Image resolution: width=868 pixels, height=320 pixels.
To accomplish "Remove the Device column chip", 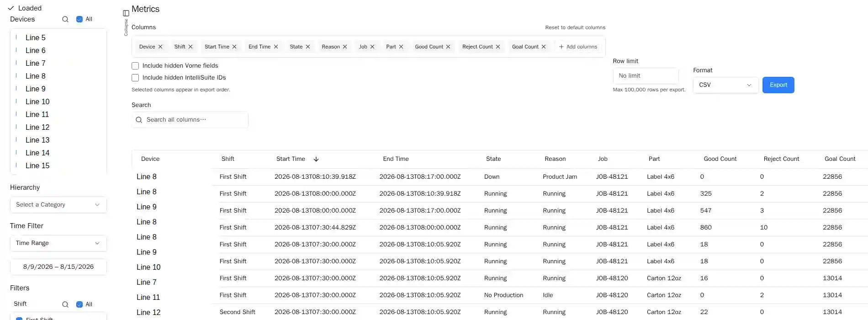I will [160, 47].
